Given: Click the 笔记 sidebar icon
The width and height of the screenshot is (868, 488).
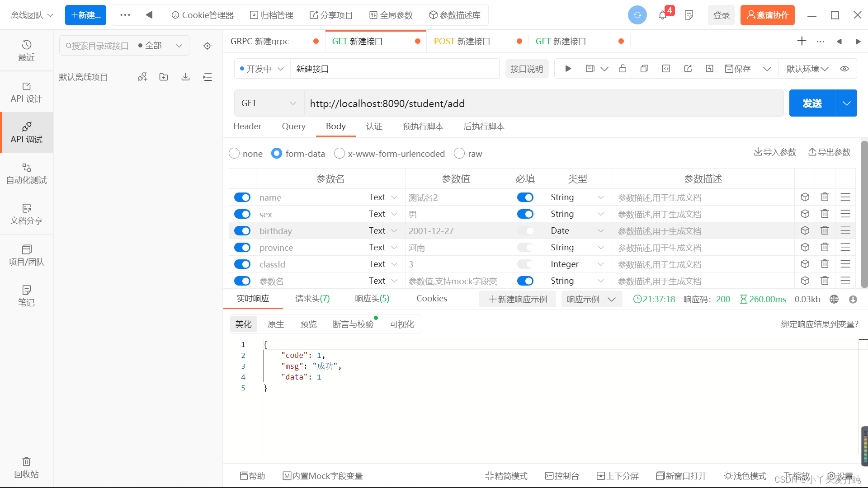Looking at the screenshot, I should click(x=26, y=296).
